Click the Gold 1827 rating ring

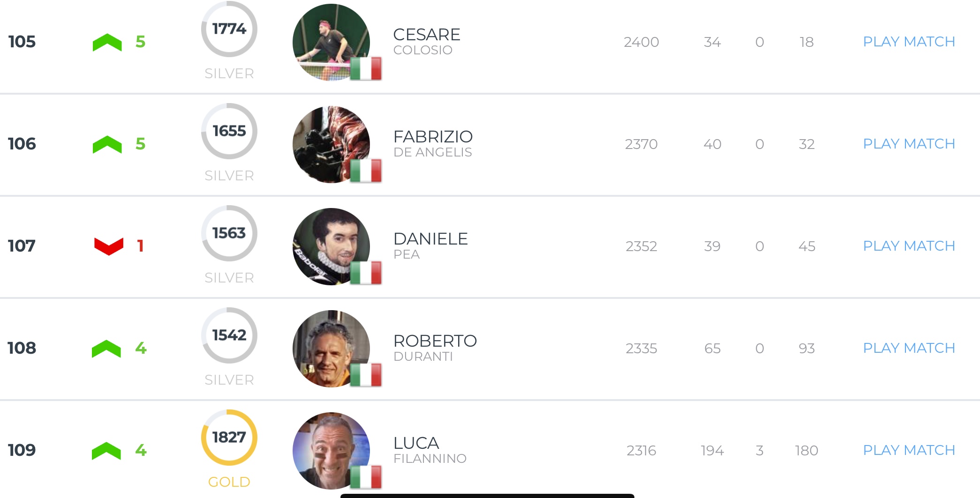pyautogui.click(x=229, y=438)
